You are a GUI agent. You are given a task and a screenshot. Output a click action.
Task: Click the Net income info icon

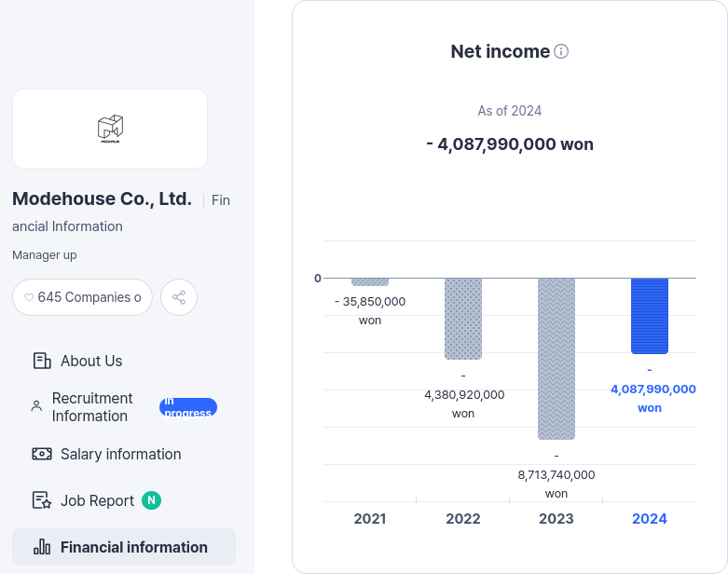click(x=561, y=51)
